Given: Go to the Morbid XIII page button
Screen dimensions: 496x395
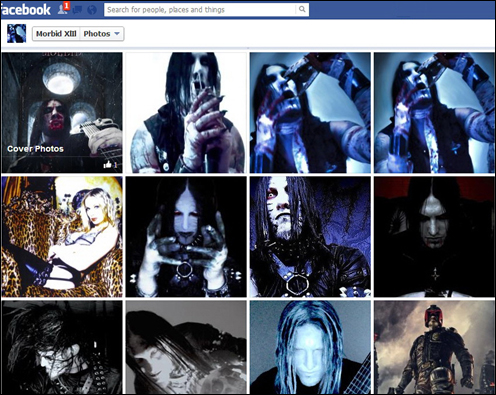Looking at the screenshot, I should click(x=56, y=34).
